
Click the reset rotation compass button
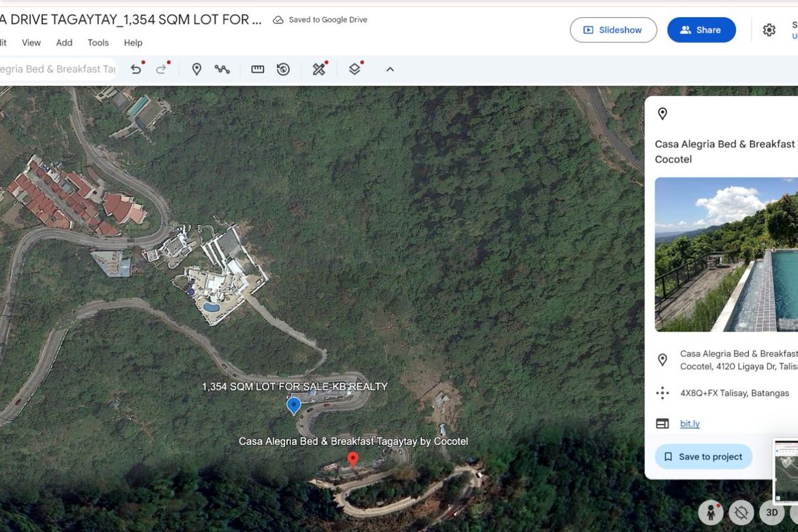tap(741, 512)
